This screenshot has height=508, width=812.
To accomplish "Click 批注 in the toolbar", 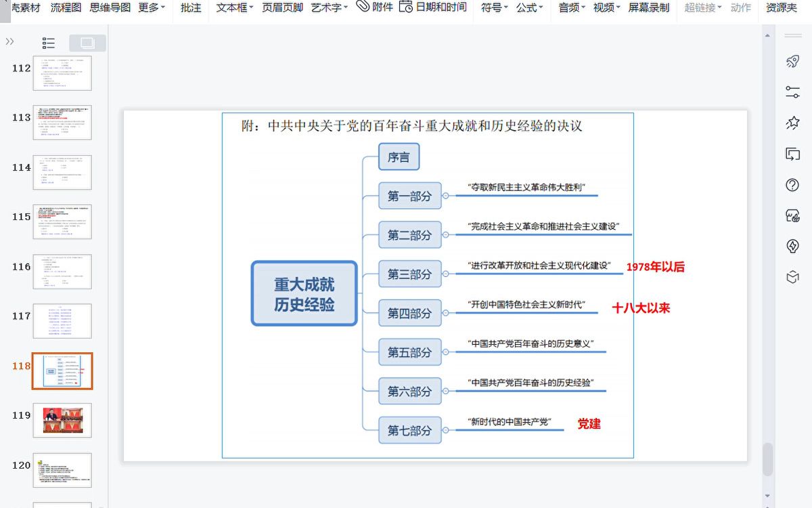I will (x=191, y=7).
